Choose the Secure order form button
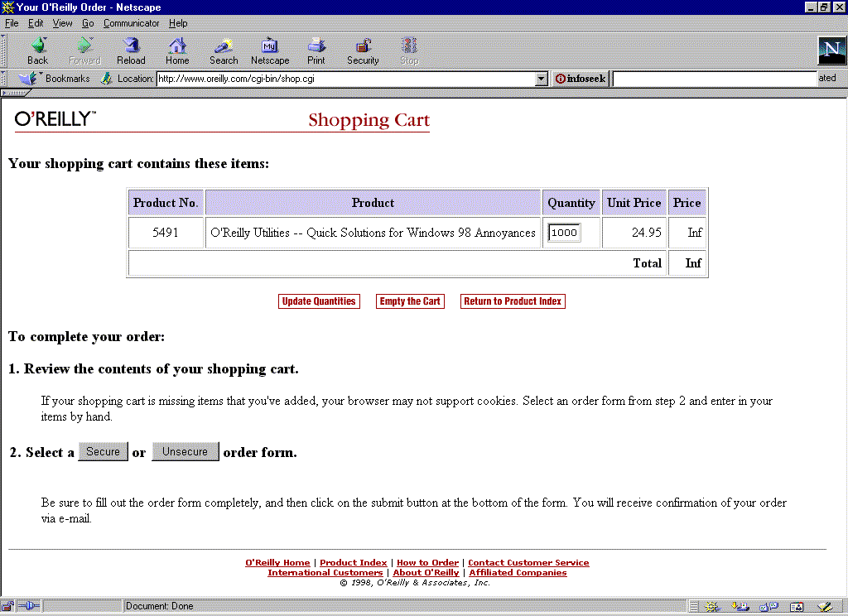 click(x=103, y=451)
